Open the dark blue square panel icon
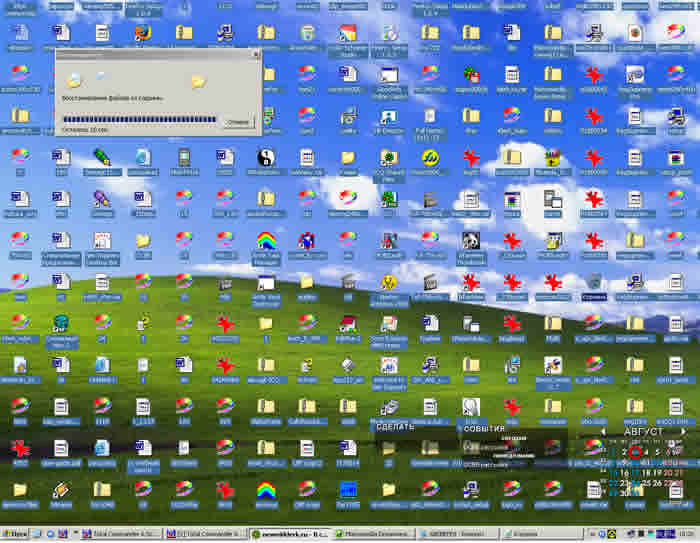This screenshot has width=700, height=543. [348, 490]
